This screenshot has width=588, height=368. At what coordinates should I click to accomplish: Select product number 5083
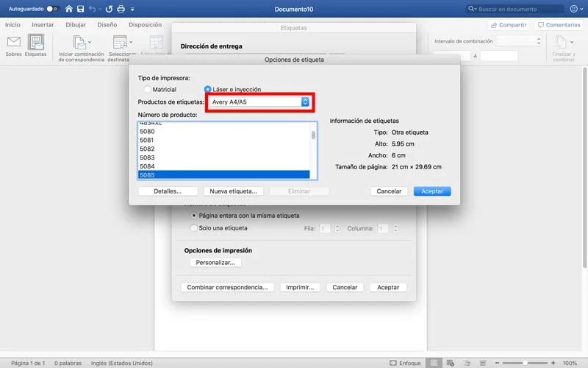(x=224, y=158)
